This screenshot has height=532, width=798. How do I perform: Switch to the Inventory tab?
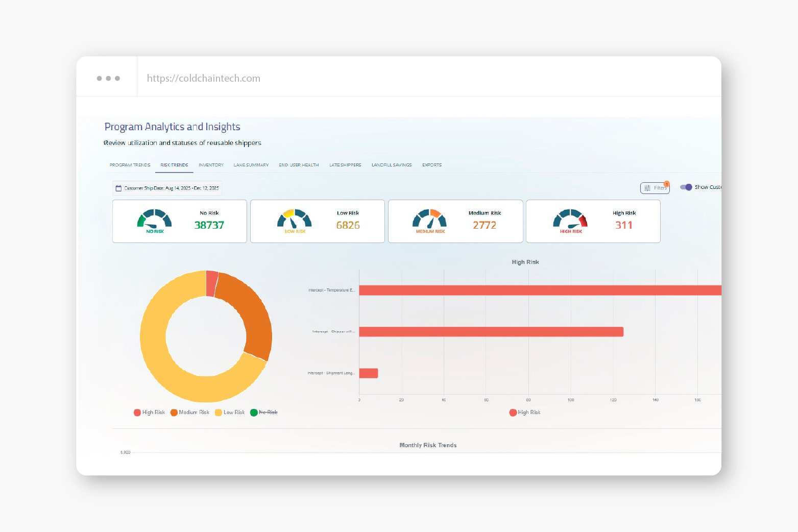point(211,164)
